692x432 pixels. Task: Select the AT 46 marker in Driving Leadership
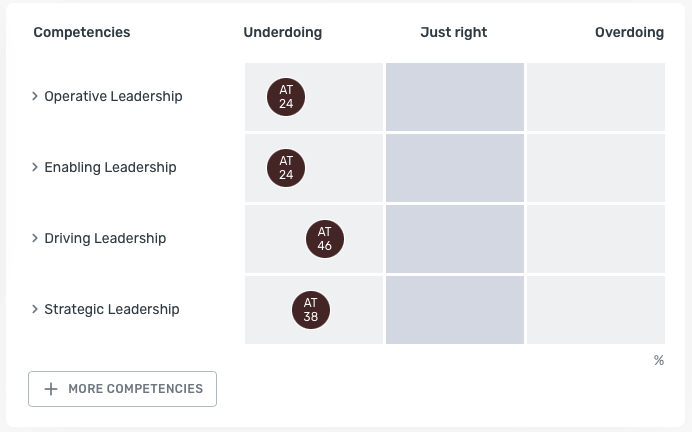click(x=325, y=239)
